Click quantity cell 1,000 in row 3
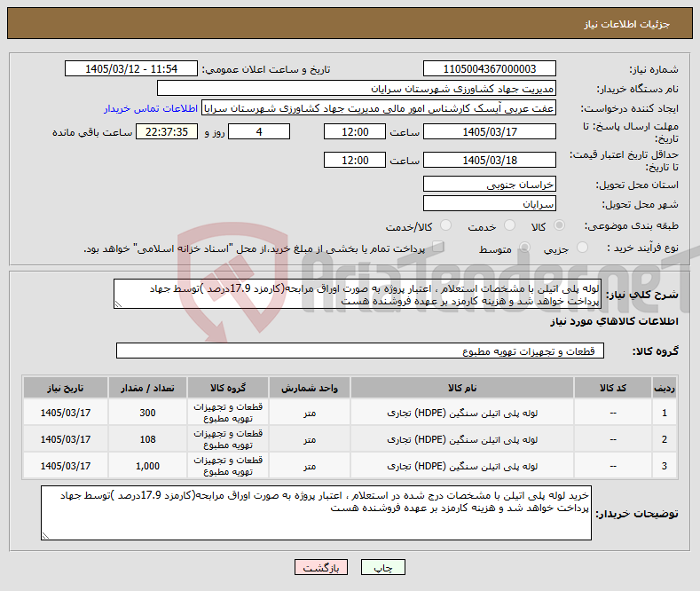The width and height of the screenshot is (700, 591). (148, 466)
